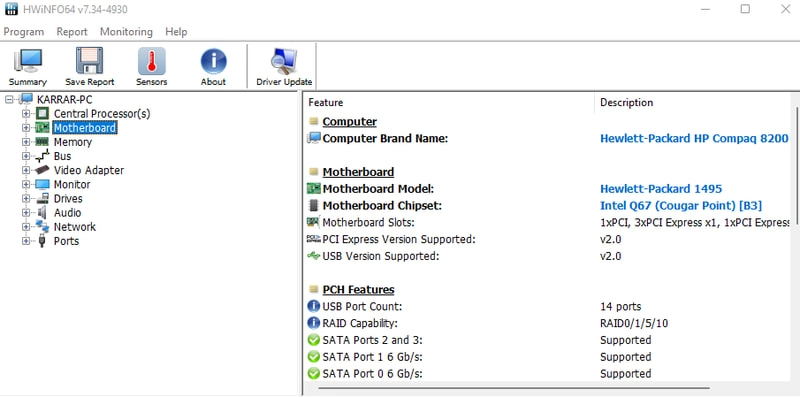Viewport: 800px width, 397px height.
Task: Click the Bus tree icon
Action: [x=42, y=156]
